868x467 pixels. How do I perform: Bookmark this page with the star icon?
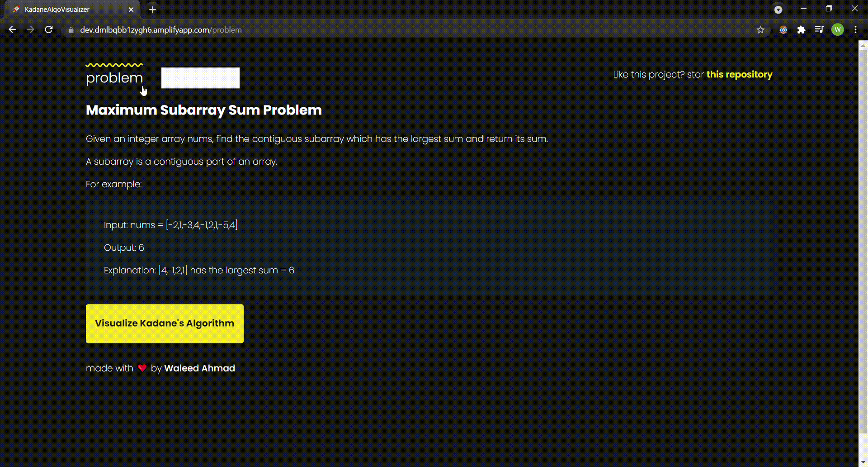point(760,30)
